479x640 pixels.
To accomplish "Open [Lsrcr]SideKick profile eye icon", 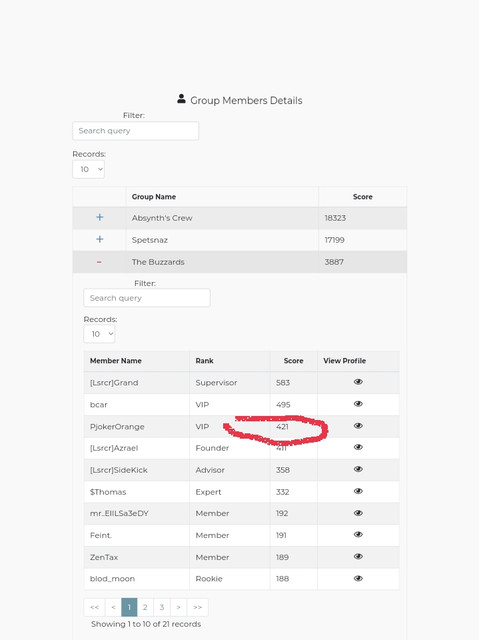I will 358,469.
